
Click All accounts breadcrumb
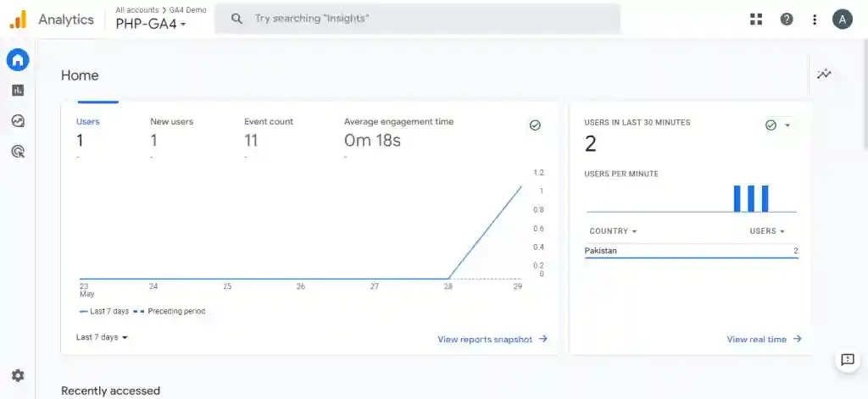[136, 10]
